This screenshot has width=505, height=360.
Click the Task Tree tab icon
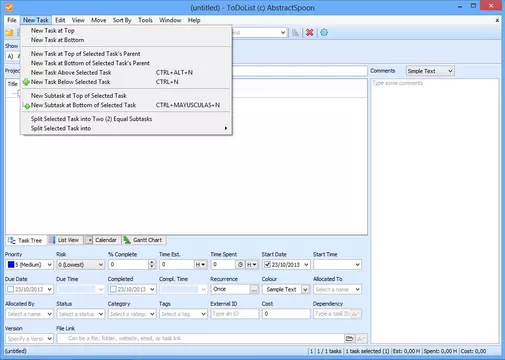(12, 240)
